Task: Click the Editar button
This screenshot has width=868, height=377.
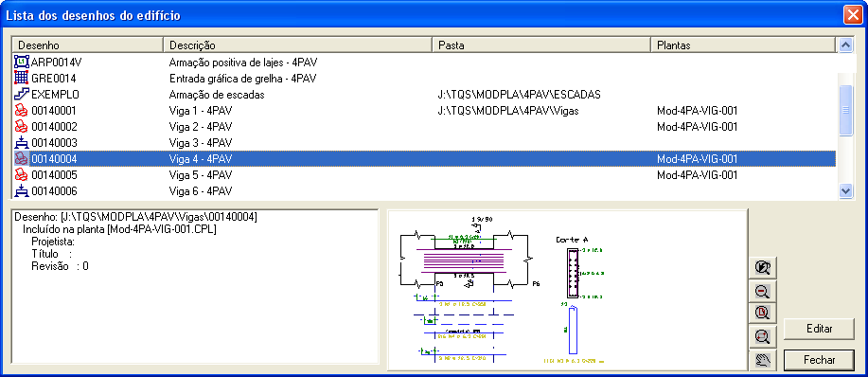Action: pos(820,329)
